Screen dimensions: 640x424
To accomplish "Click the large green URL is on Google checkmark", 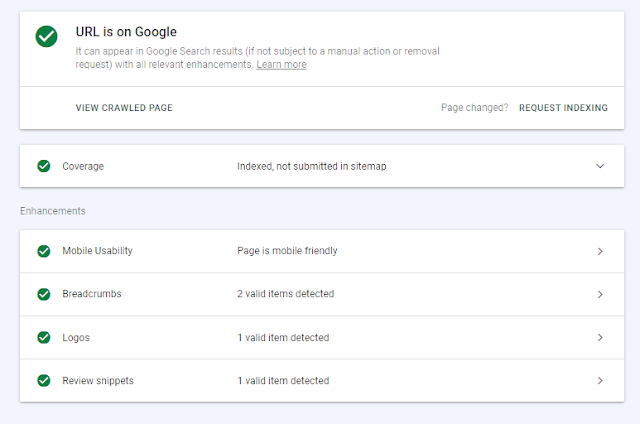I will 46,37.
